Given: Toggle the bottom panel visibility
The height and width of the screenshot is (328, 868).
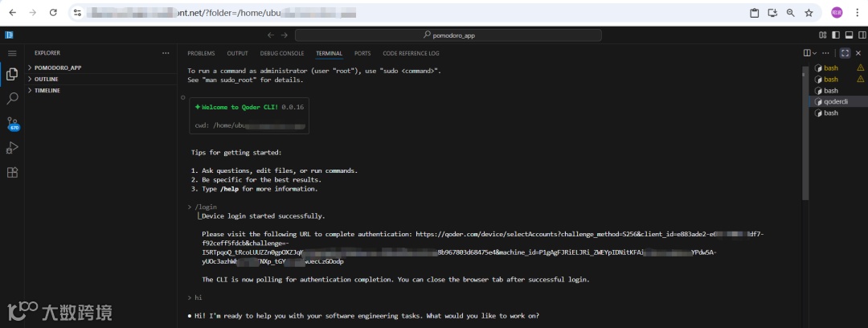Looking at the screenshot, I should point(849,35).
